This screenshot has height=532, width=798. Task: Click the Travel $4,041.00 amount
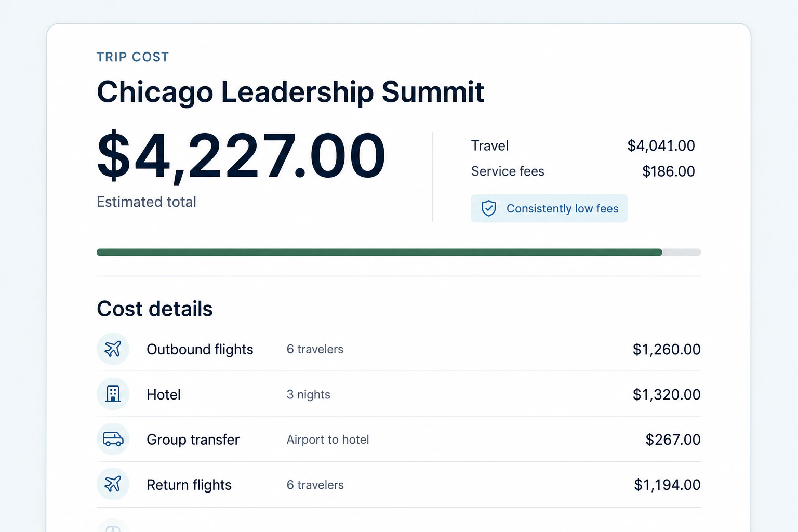[x=661, y=145]
